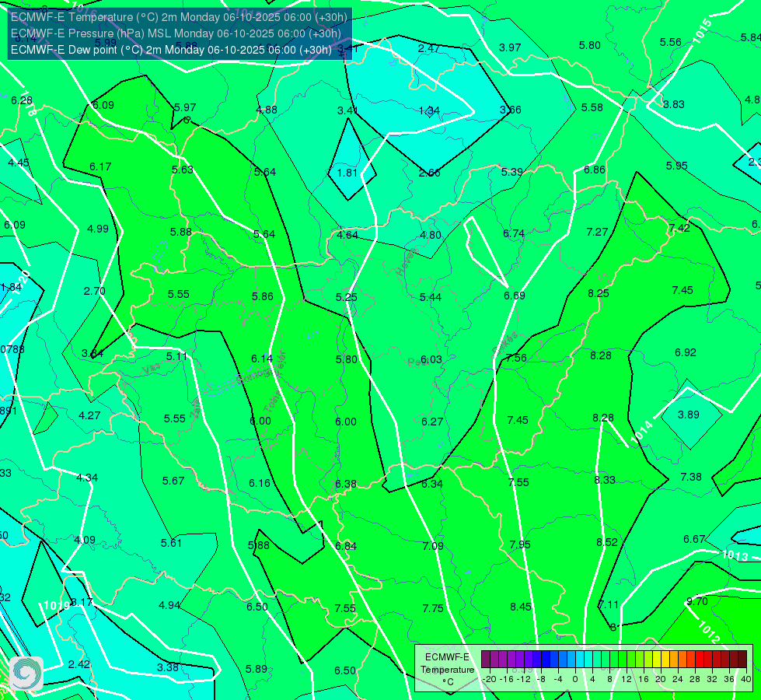
Task: Select the ECMWF-E Pressure MSL layer label
Action: coord(176,33)
